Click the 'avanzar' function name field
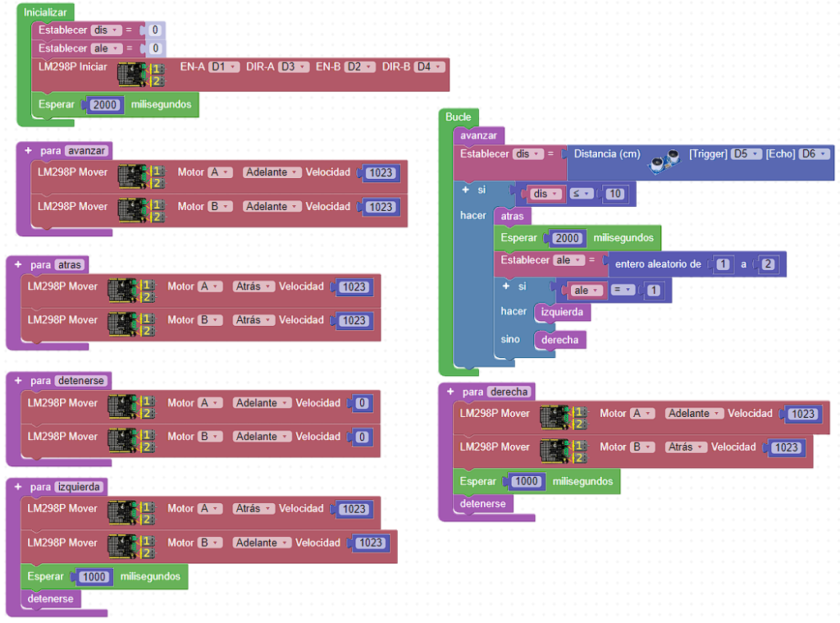840x623 pixels. pyautogui.click(x=87, y=150)
